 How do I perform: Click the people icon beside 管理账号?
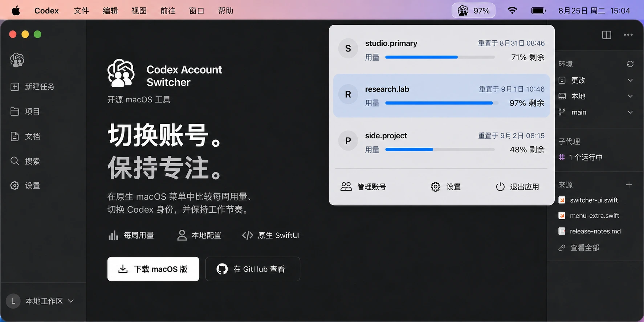point(346,187)
